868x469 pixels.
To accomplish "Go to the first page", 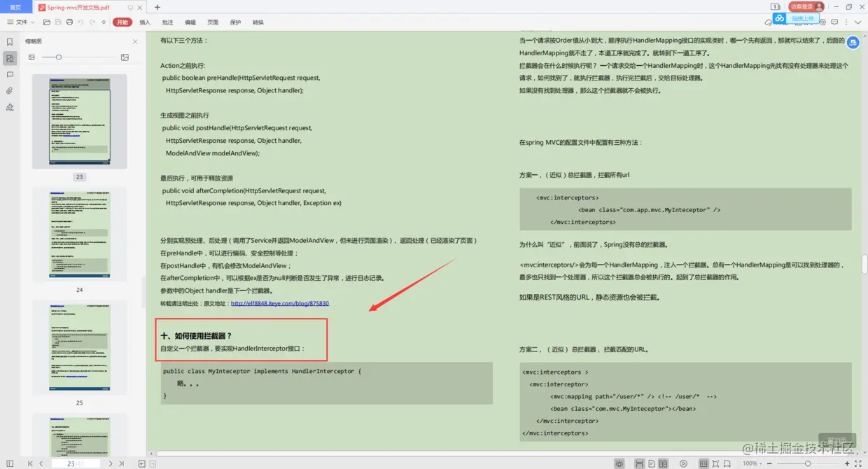I will click(x=30, y=463).
